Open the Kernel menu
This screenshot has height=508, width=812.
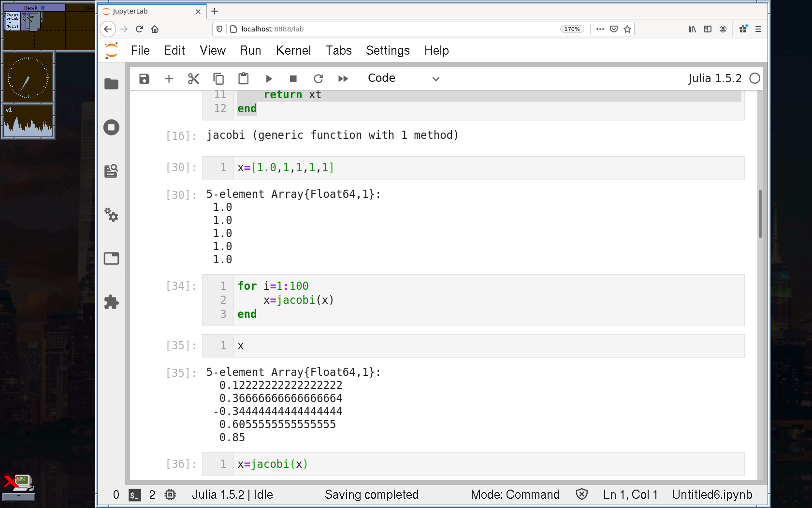pyautogui.click(x=293, y=50)
